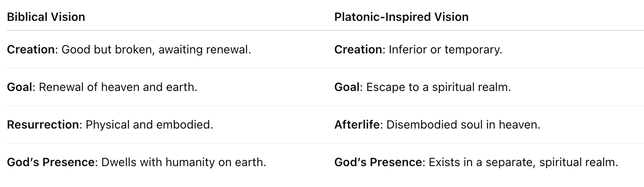The height and width of the screenshot is (187, 644).
Task: Click the text Dwells with humanity on earth
Action: [183, 162]
